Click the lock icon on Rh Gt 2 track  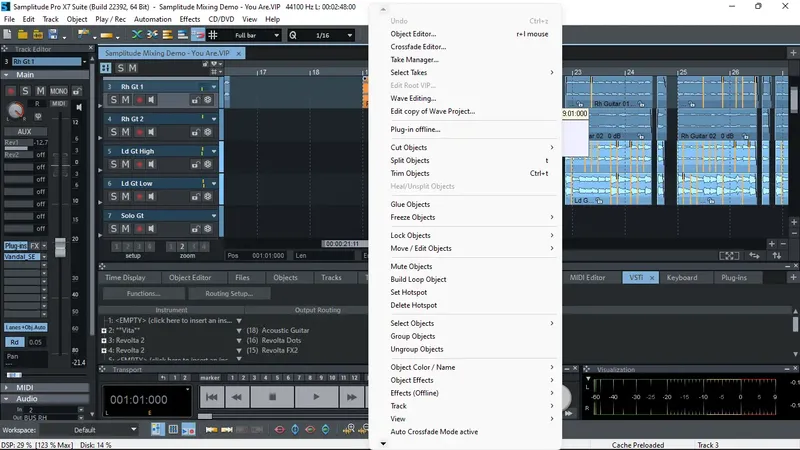click(195, 132)
